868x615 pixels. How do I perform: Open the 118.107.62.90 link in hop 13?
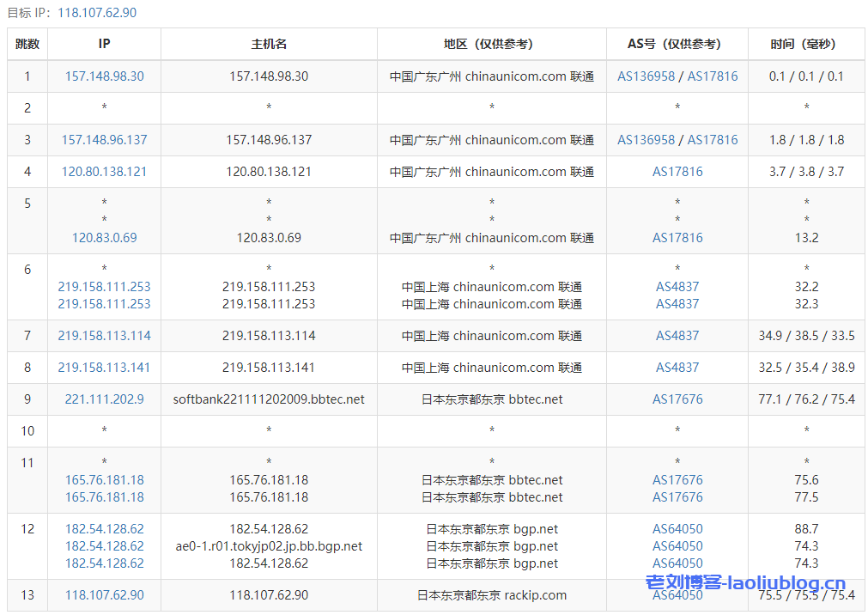tap(104, 594)
